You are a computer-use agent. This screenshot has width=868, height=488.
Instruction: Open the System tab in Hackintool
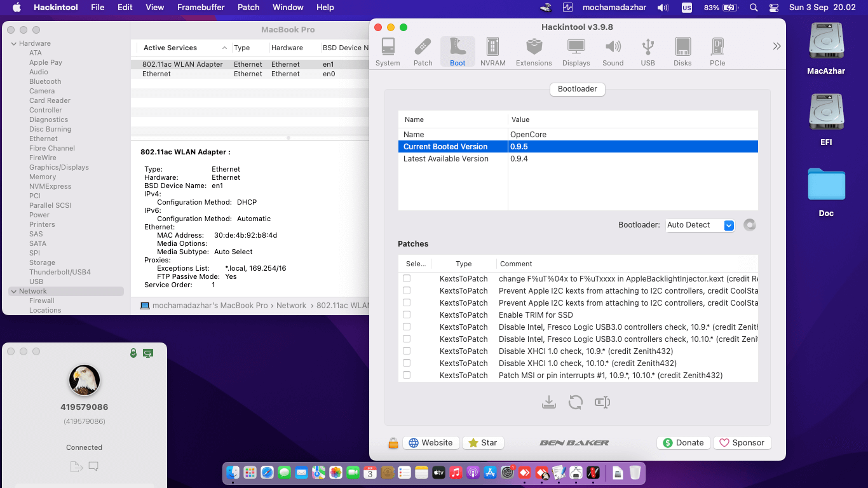pyautogui.click(x=388, y=51)
